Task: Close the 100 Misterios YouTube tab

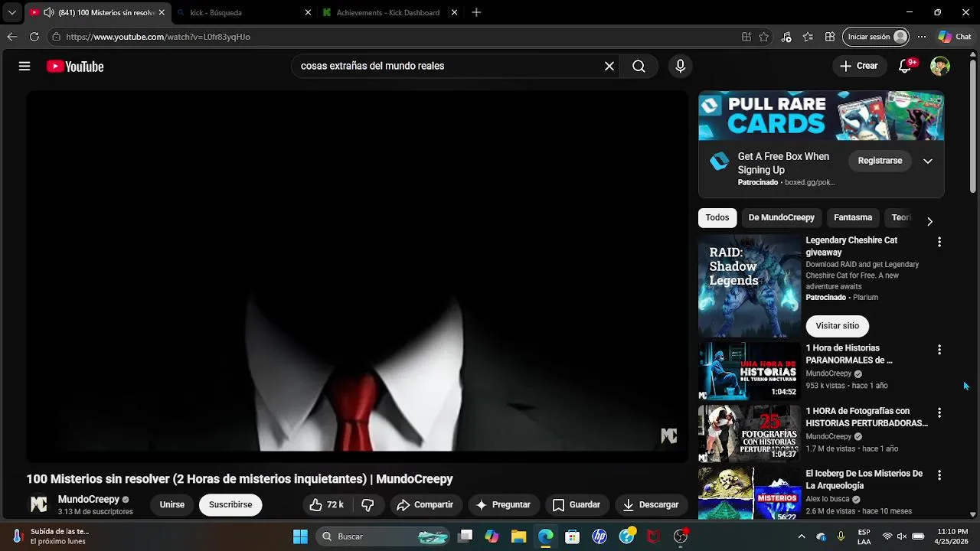Action: pos(162,13)
